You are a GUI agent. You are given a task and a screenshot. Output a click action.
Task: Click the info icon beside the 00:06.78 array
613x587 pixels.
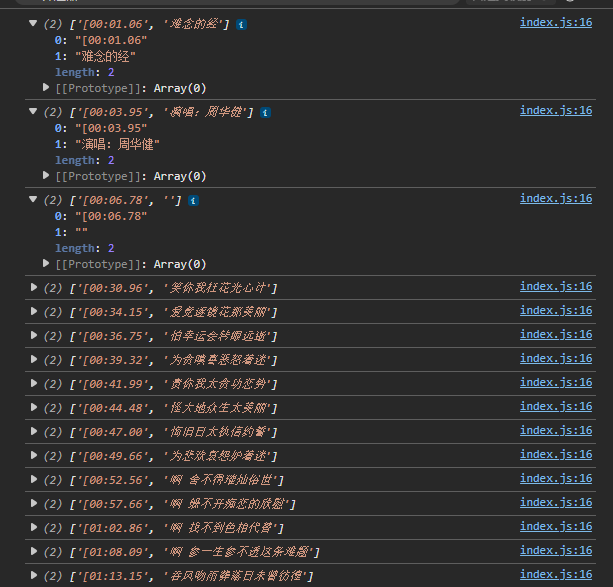194,201
